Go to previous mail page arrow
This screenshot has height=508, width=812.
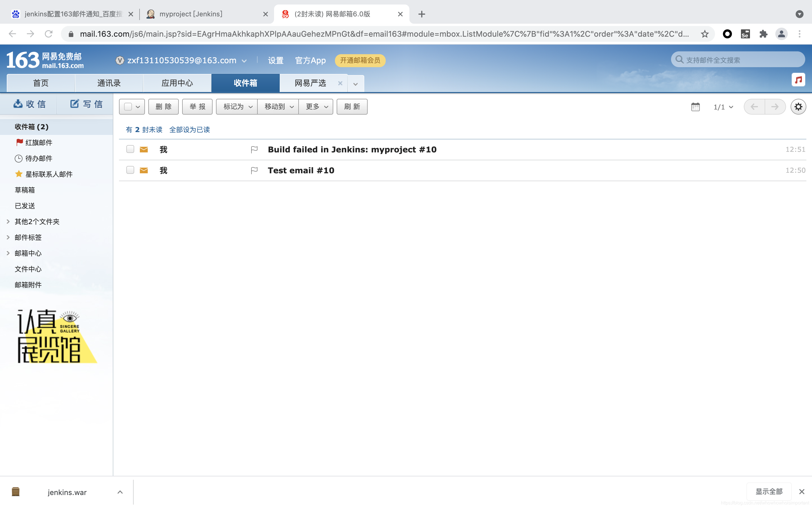click(x=754, y=107)
